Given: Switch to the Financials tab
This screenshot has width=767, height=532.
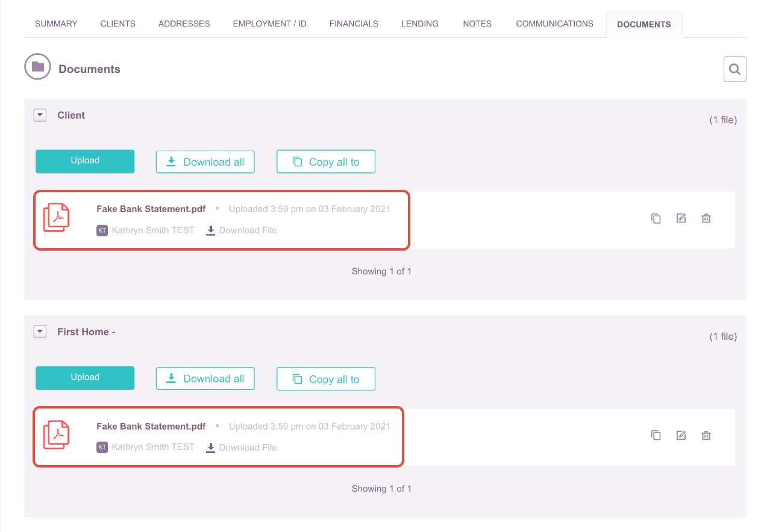Looking at the screenshot, I should pos(354,23).
